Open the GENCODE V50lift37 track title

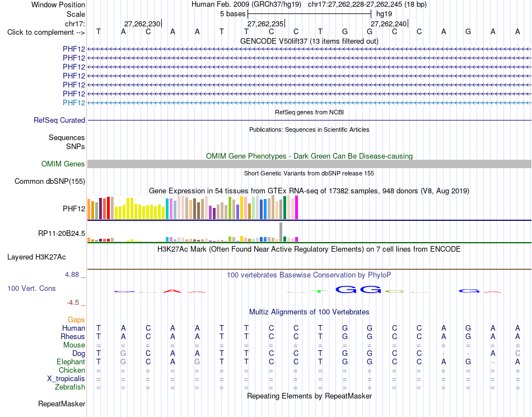point(309,41)
